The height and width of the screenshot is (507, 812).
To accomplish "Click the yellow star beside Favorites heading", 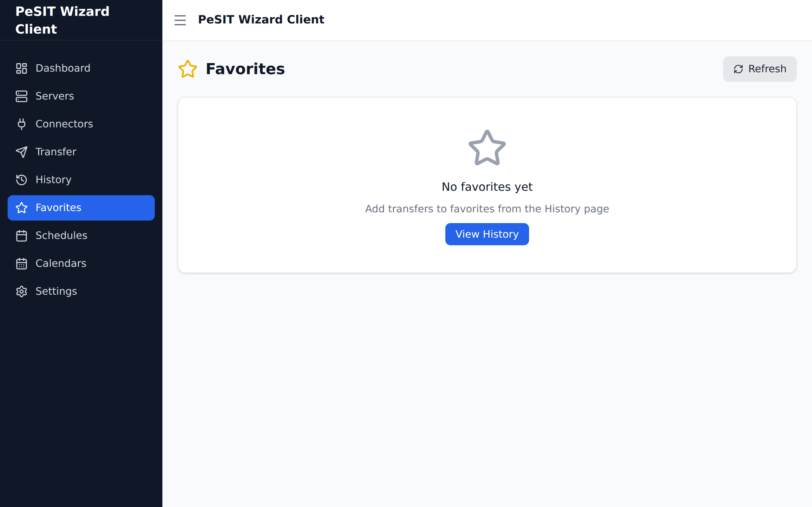I will tap(187, 69).
